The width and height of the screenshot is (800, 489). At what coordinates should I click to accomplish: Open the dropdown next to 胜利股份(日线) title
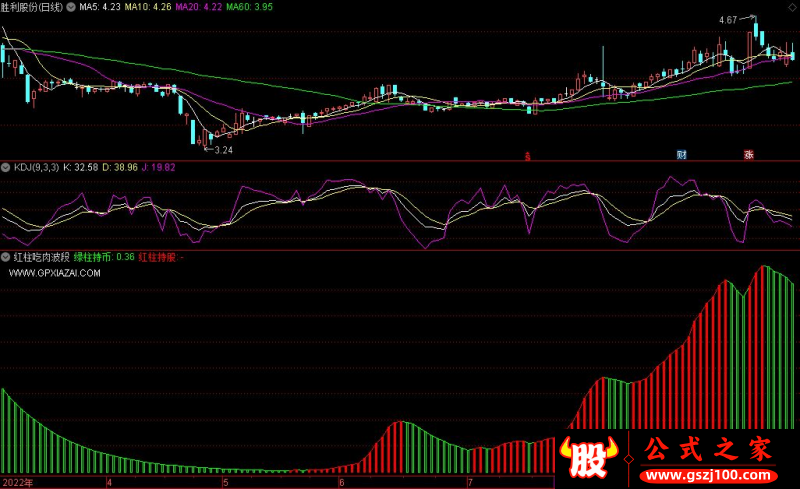pos(70,7)
